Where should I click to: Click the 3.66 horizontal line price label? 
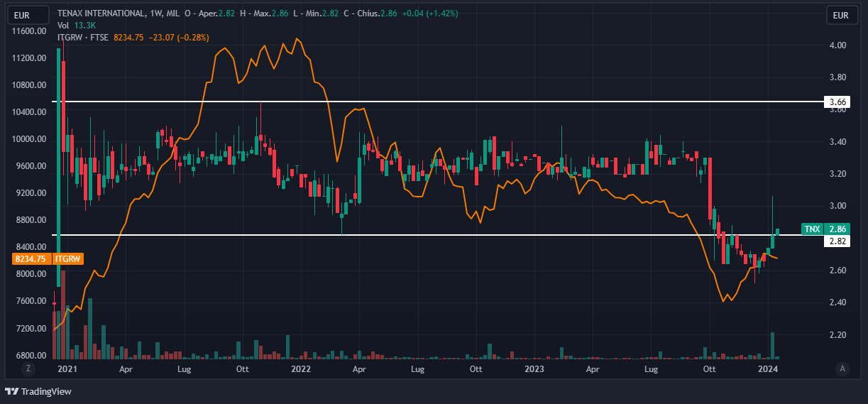[x=837, y=102]
